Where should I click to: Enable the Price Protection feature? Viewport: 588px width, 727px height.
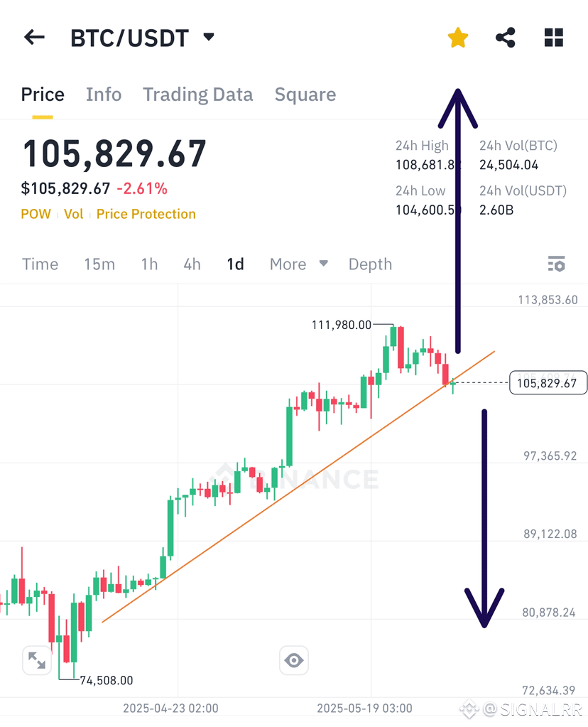click(x=146, y=214)
